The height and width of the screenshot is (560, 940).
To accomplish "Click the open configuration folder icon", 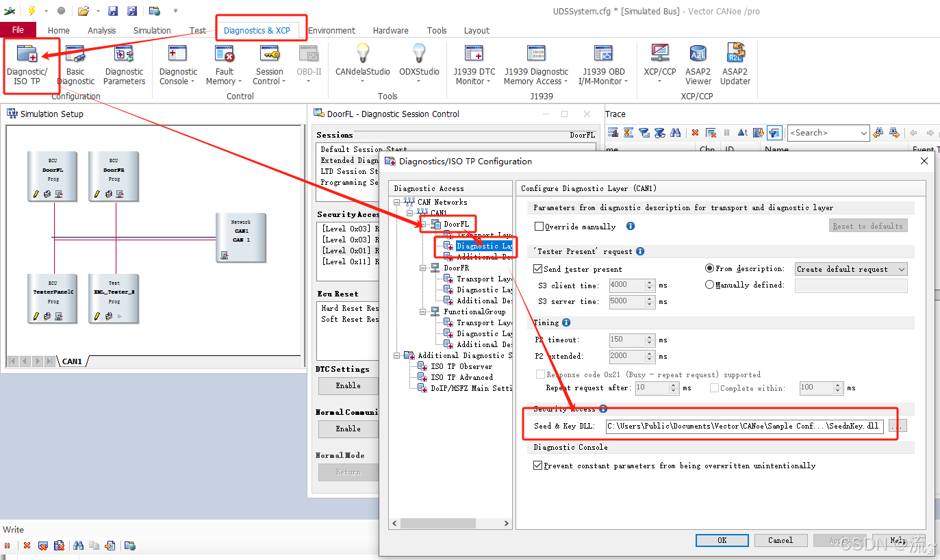I will [83, 11].
